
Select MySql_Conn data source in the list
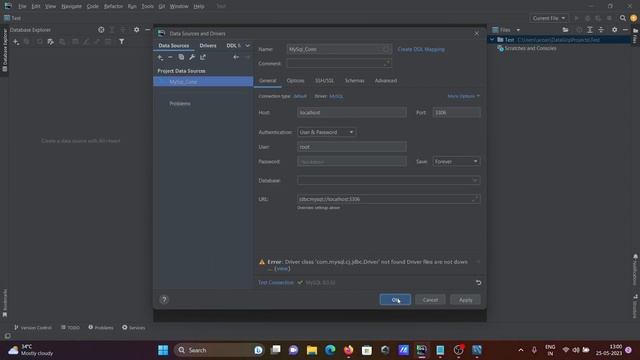tap(203, 82)
